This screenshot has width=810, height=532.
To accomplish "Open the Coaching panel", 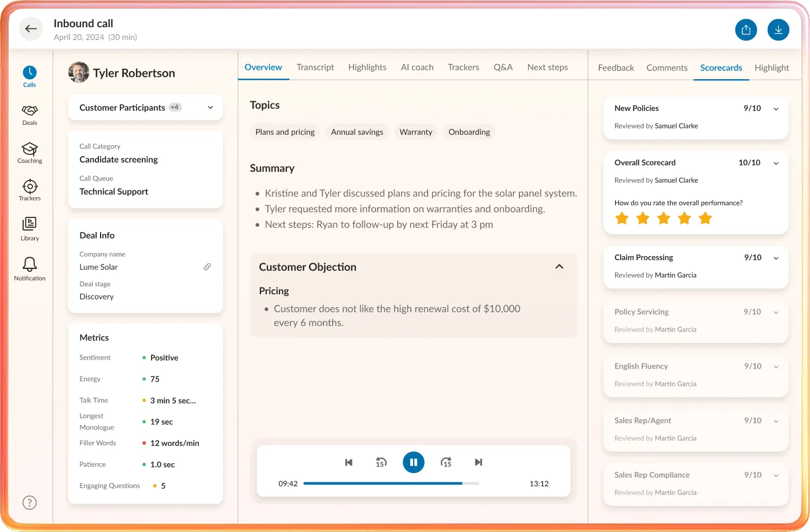I will tap(29, 150).
